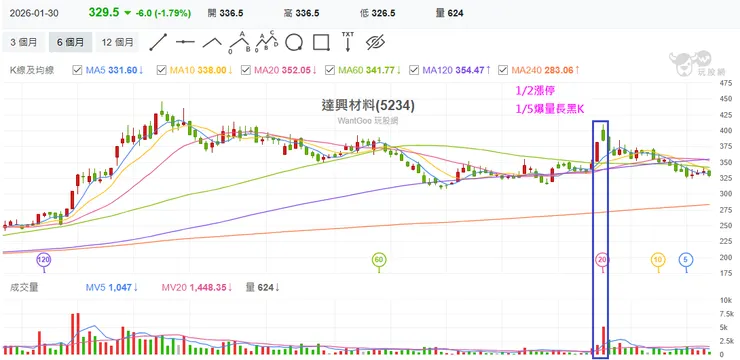Select the horizontal line drawing tool
Screen dimensions: 740x360
[x=185, y=42]
